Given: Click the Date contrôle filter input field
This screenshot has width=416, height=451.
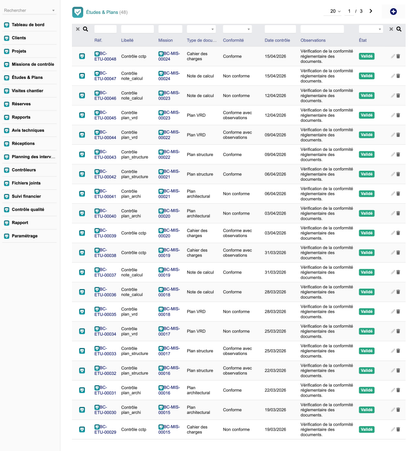Looking at the screenshot, I should click(x=280, y=29).
